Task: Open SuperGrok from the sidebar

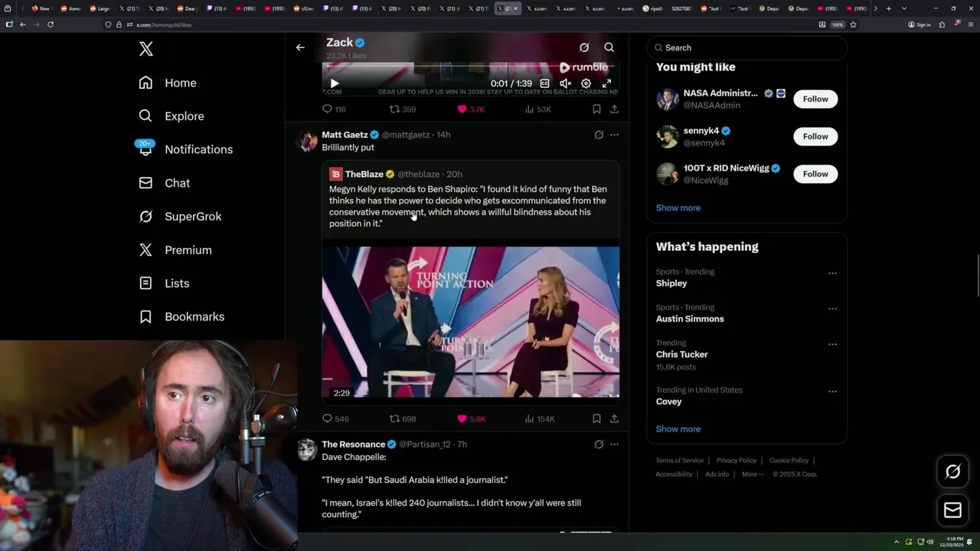Action: point(180,217)
